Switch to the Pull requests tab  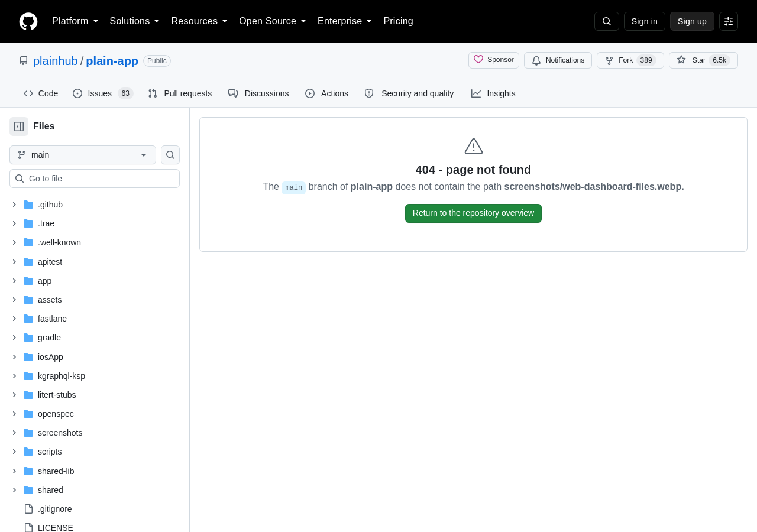(x=180, y=93)
